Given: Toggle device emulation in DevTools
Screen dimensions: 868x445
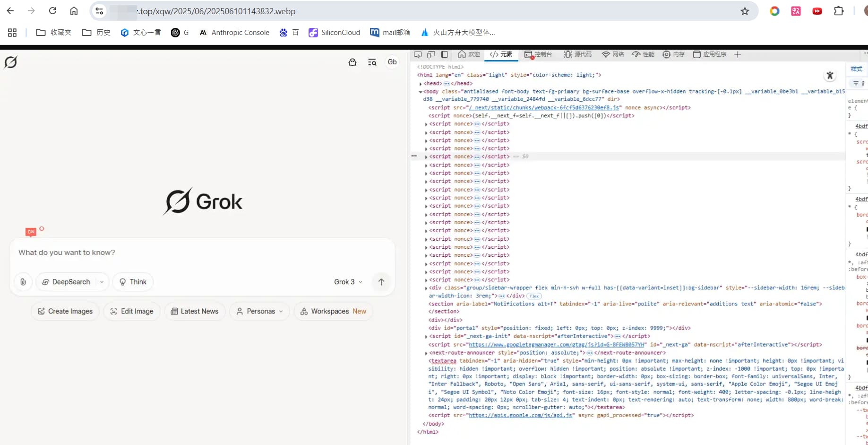Looking at the screenshot, I should 431,54.
